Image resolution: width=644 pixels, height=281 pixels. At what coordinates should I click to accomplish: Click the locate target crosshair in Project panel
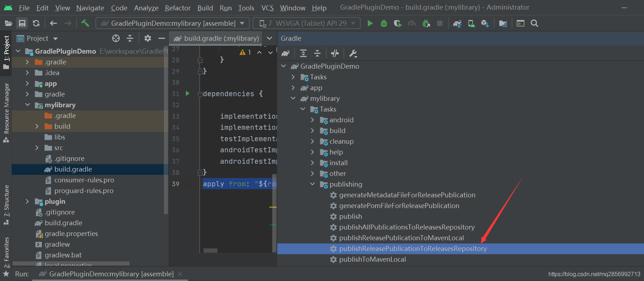click(x=116, y=38)
